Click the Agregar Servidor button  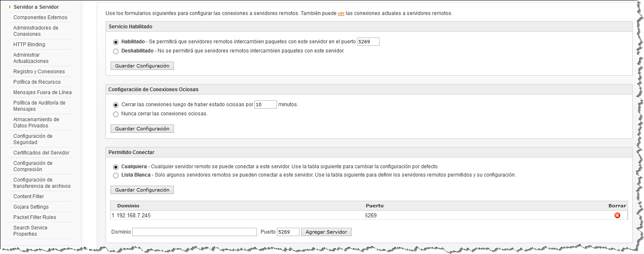coord(326,232)
